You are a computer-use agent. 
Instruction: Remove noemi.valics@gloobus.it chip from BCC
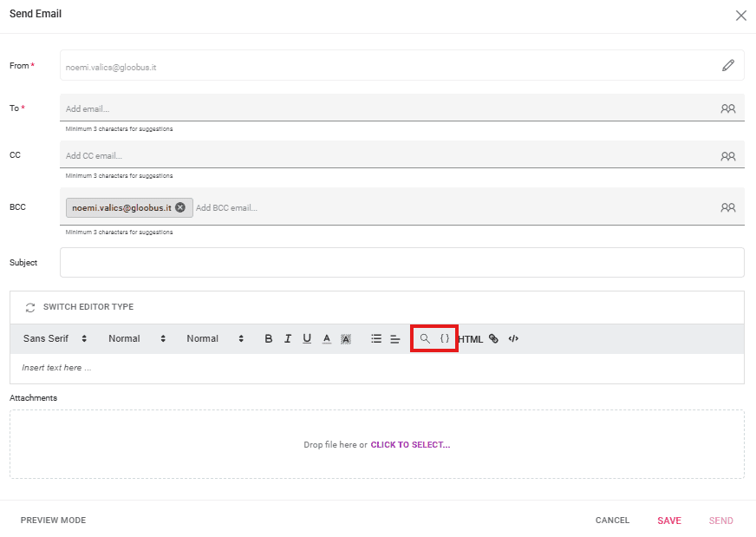click(x=179, y=207)
